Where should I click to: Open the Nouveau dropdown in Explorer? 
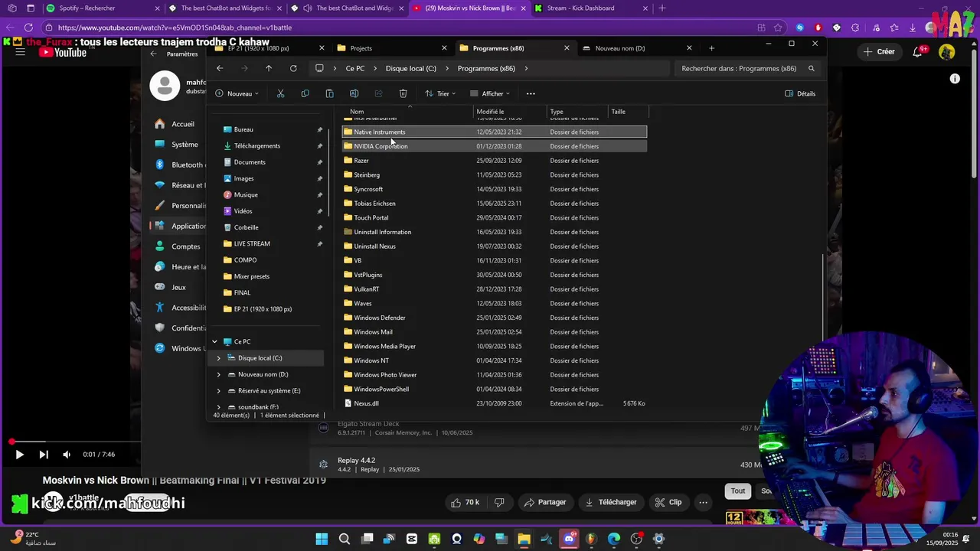click(237, 93)
